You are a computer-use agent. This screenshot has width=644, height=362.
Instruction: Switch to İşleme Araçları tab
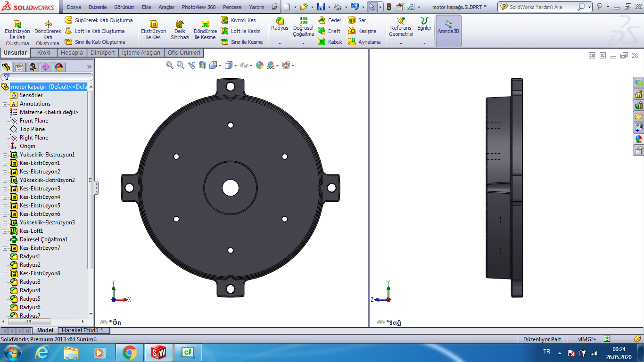pyautogui.click(x=141, y=53)
